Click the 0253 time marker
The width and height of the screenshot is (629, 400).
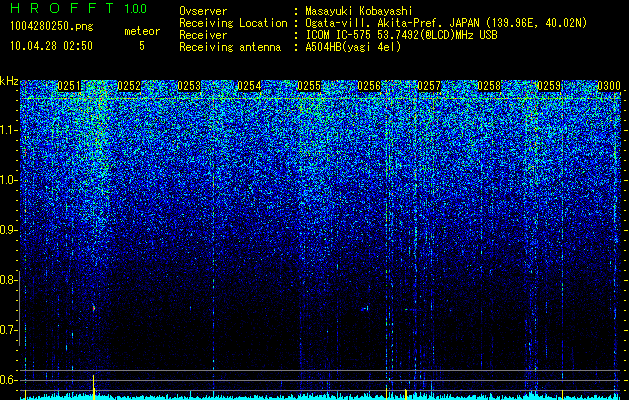click(x=189, y=86)
